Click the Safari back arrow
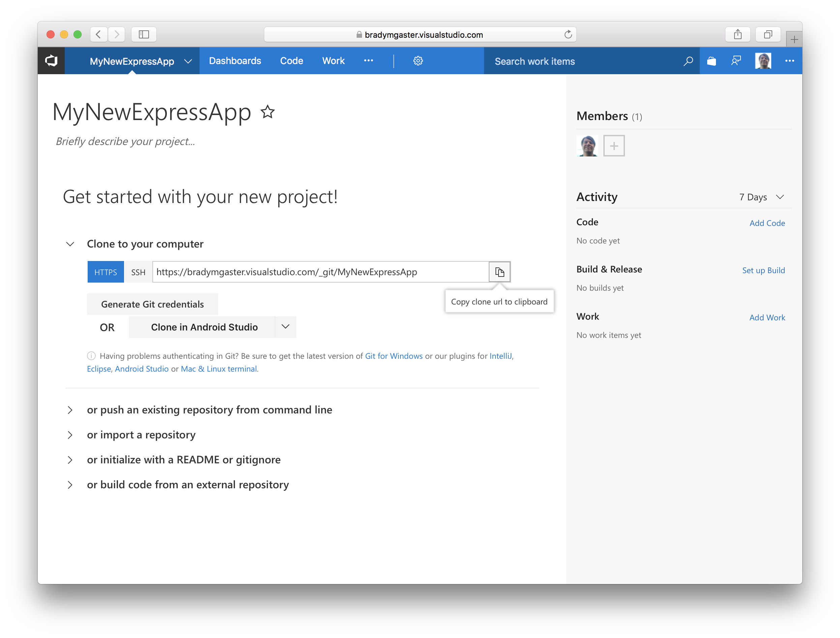The image size is (840, 638). click(x=98, y=35)
